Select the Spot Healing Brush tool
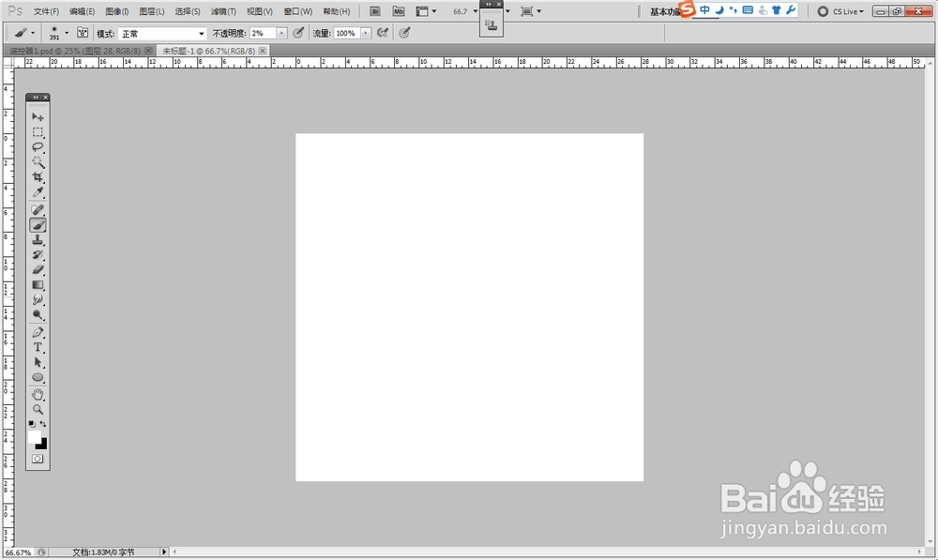938x560 pixels. tap(38, 210)
